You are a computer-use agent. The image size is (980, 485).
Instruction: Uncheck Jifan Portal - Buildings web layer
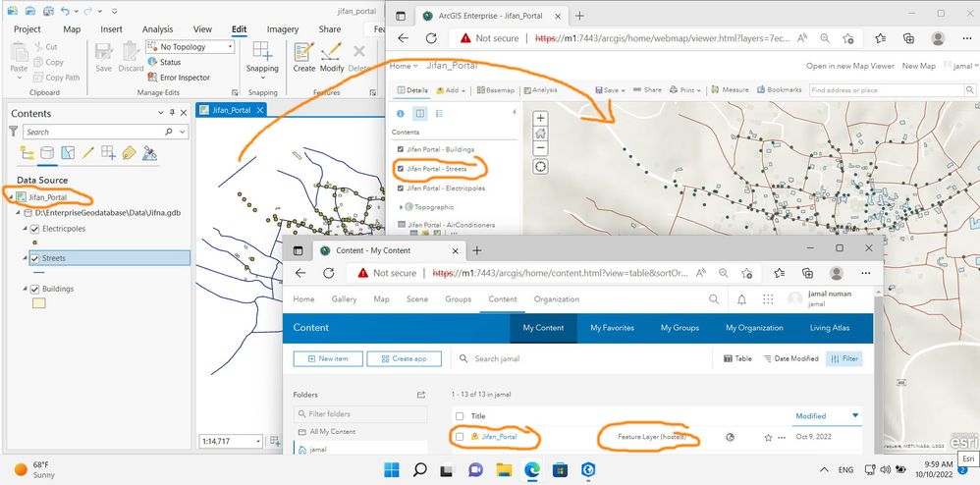(x=401, y=149)
